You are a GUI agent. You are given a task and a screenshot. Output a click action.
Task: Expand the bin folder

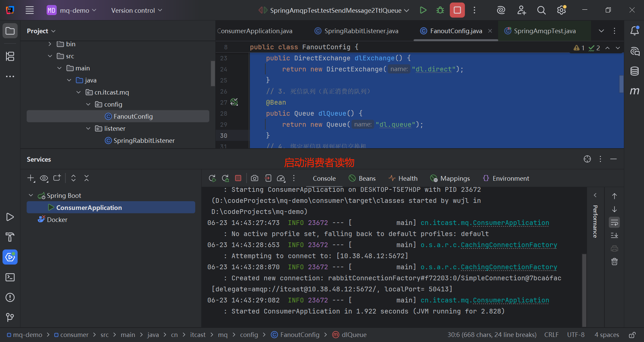click(50, 44)
